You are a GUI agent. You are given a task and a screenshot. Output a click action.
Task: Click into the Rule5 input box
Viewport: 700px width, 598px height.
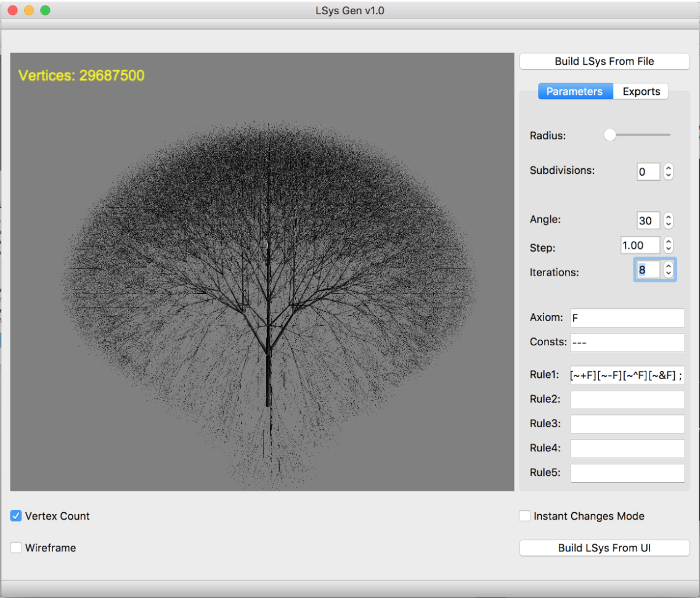pos(627,473)
